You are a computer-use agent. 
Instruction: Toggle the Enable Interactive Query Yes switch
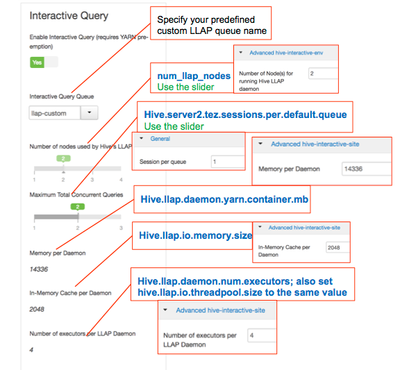click(x=44, y=62)
